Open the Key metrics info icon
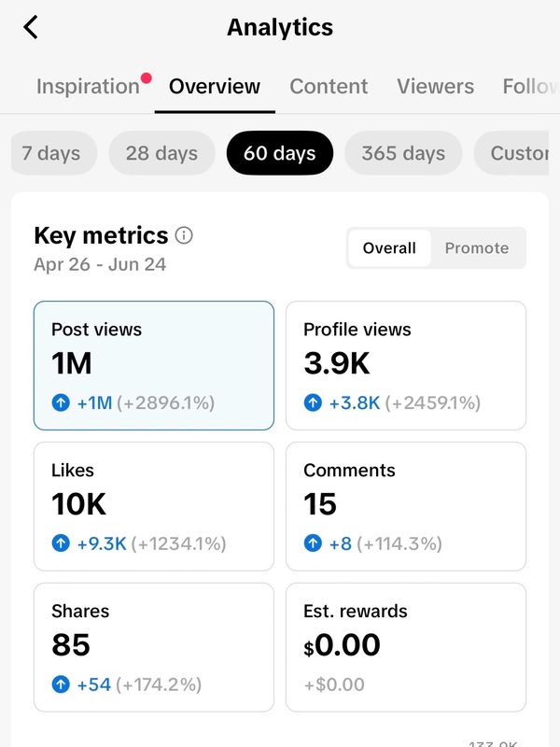The image size is (560, 747). point(184,235)
